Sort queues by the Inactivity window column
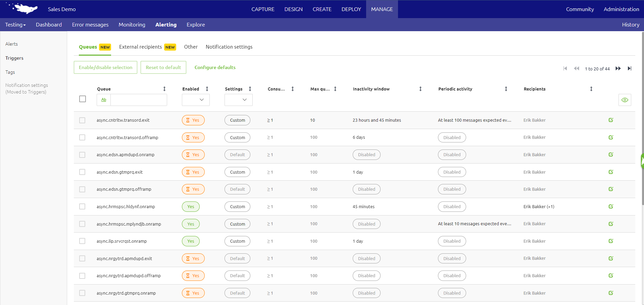 [x=420, y=88]
